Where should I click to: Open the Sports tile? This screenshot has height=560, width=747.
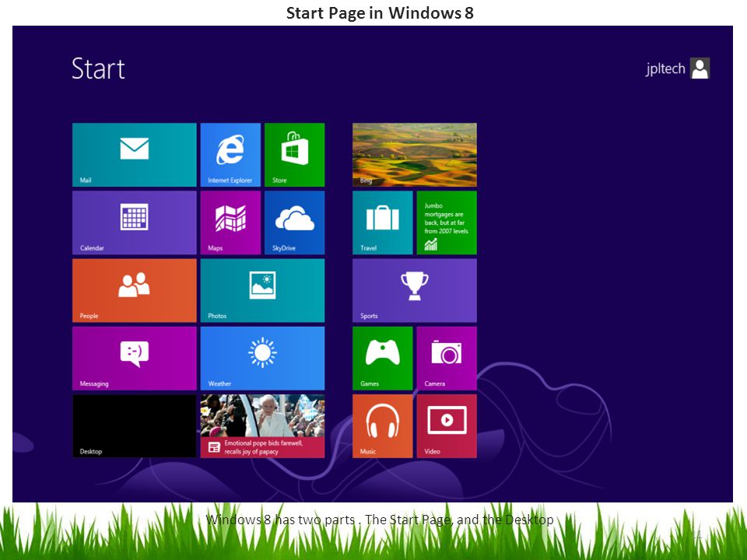[415, 290]
